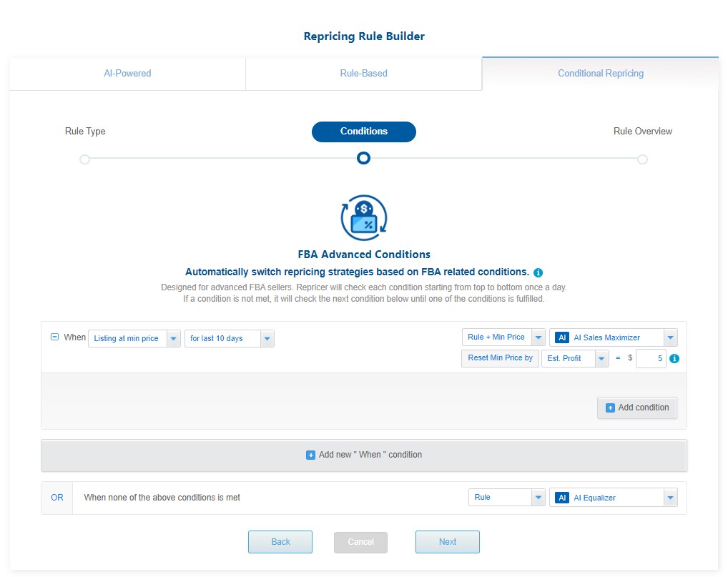Open the for last 10 days dropdown

[230, 338]
